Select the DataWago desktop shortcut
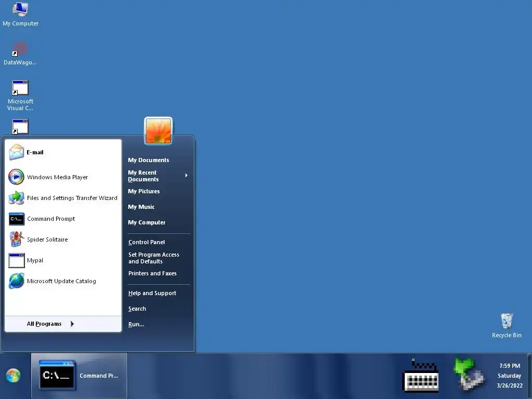Image resolution: width=532 pixels, height=399 pixels. pyautogui.click(x=20, y=54)
